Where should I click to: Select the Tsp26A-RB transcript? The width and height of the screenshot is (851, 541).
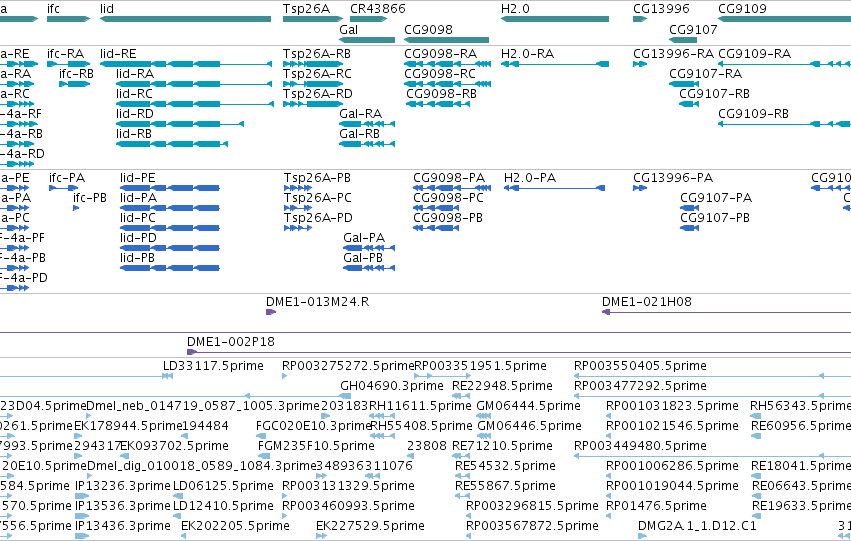pyautogui.click(x=313, y=64)
